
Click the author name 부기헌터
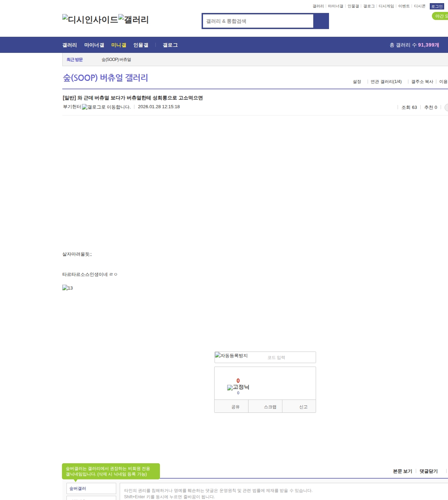pyautogui.click(x=72, y=107)
